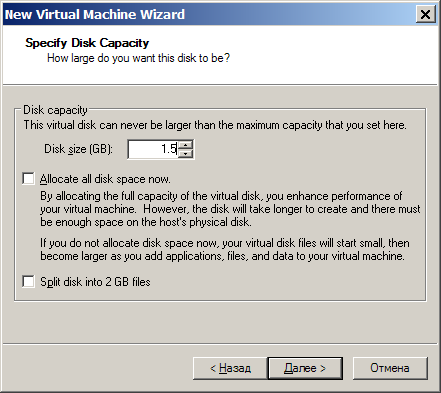
Task: Place the cursor on the 1.5 value
Action: point(169,149)
